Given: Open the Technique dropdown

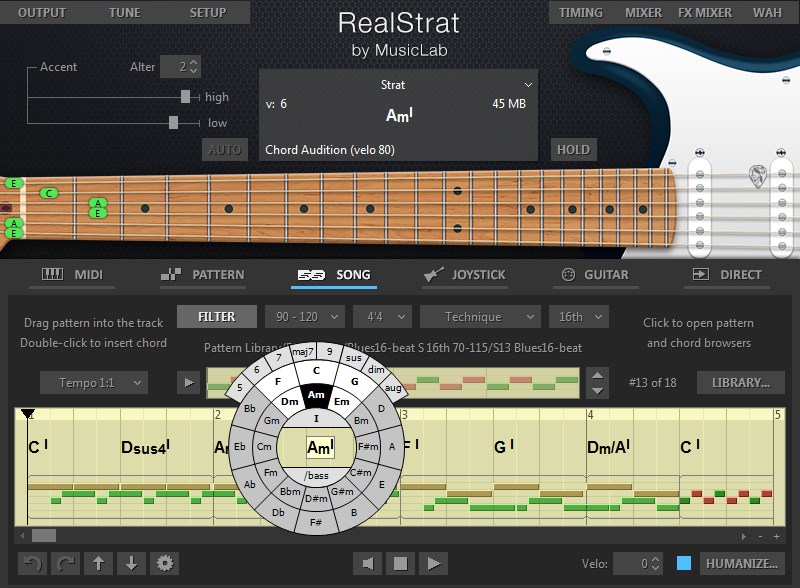Looking at the screenshot, I should (480, 317).
